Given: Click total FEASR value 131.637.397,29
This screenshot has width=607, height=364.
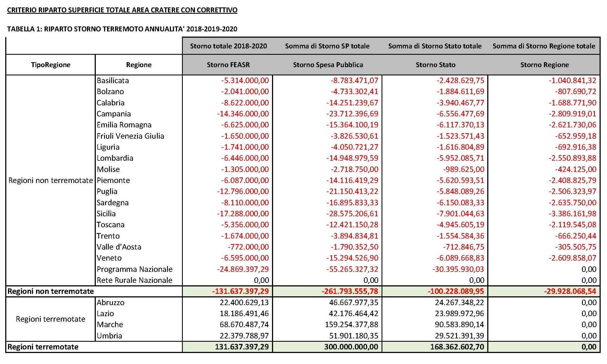Looking at the screenshot, I should pyautogui.click(x=242, y=347).
